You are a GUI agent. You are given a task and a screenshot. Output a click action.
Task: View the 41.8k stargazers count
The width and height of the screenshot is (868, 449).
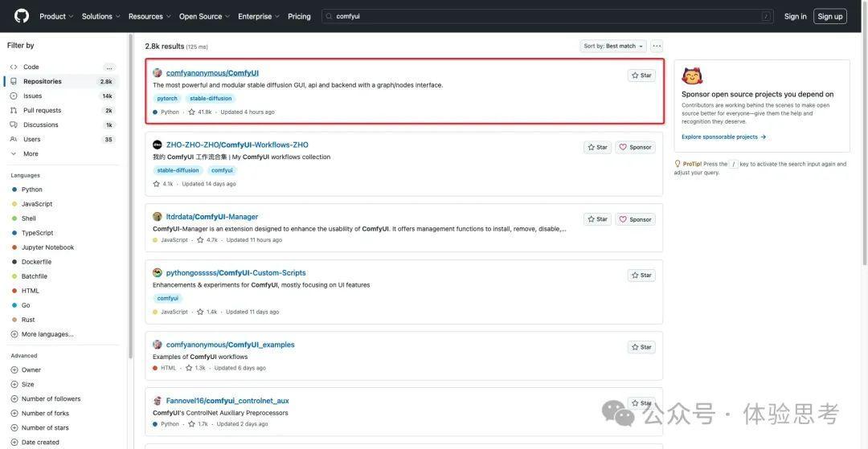coord(200,112)
